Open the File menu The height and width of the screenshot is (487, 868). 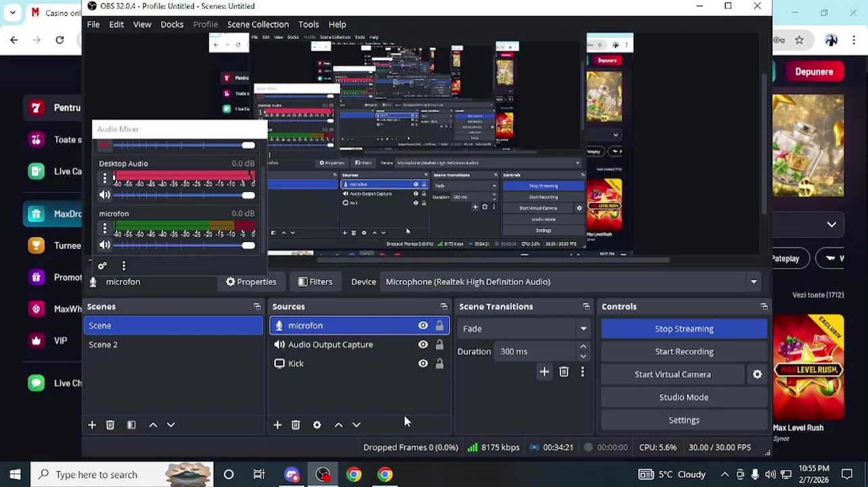pyautogui.click(x=93, y=24)
